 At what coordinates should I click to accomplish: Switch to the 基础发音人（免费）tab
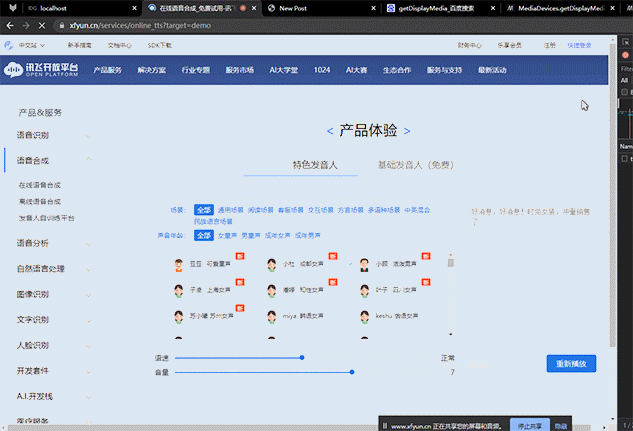(x=415, y=165)
